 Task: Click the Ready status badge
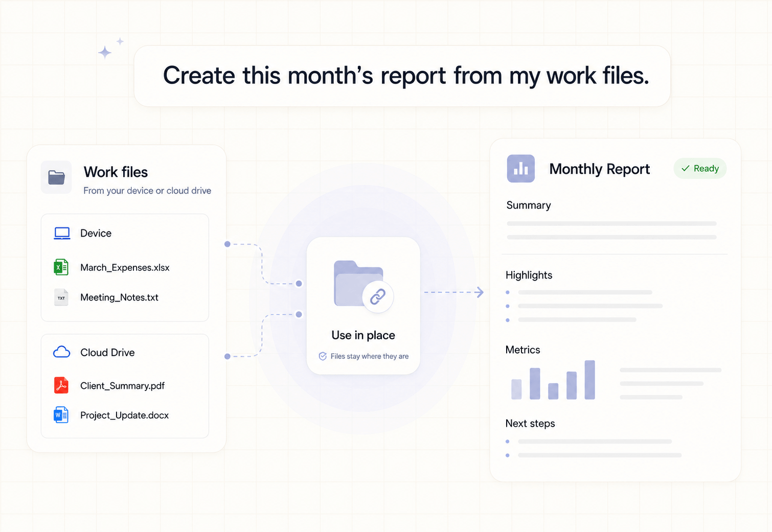click(x=700, y=169)
